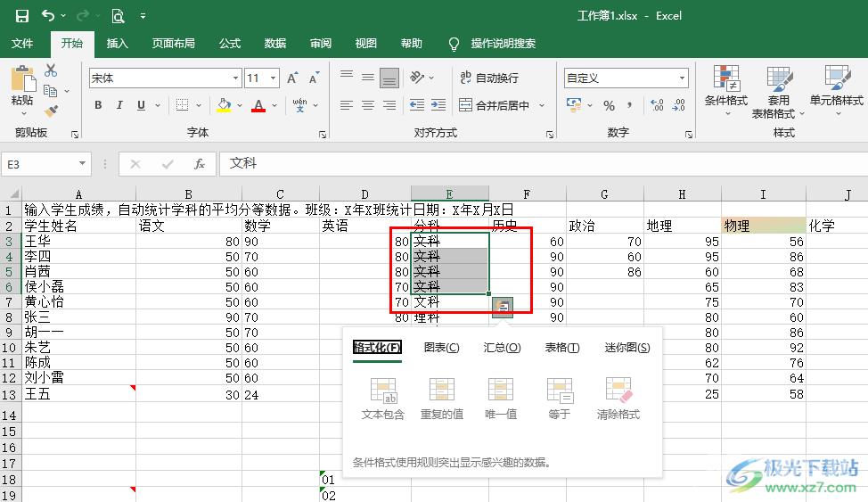Screen dimensions: 868x502
Task: Choose 唯一值 formatting option
Action: [501, 399]
